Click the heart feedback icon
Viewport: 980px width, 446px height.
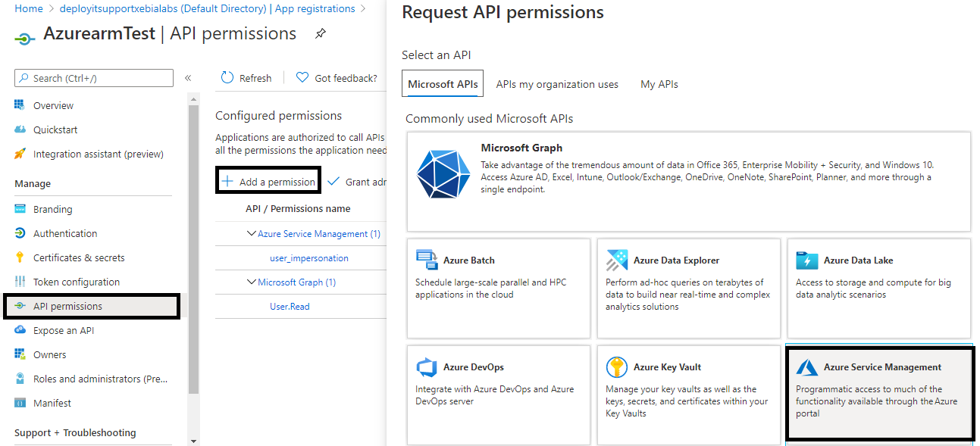coord(302,78)
